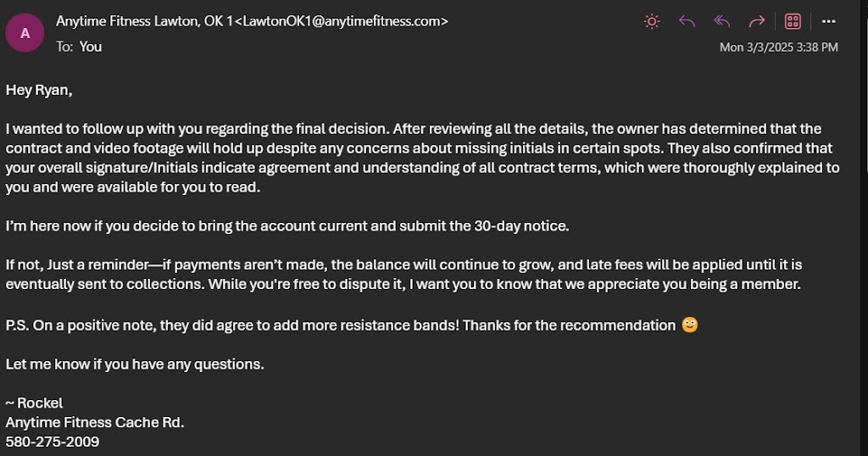Open the More actions ellipsis menu
868x456 pixels.
click(829, 21)
